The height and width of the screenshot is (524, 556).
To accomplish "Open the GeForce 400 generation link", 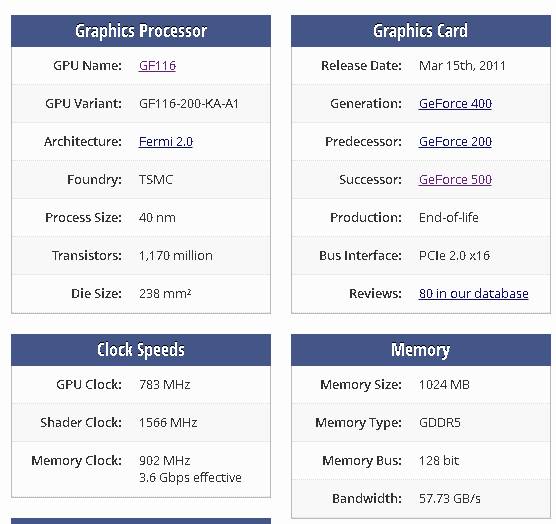I will pyautogui.click(x=455, y=104).
